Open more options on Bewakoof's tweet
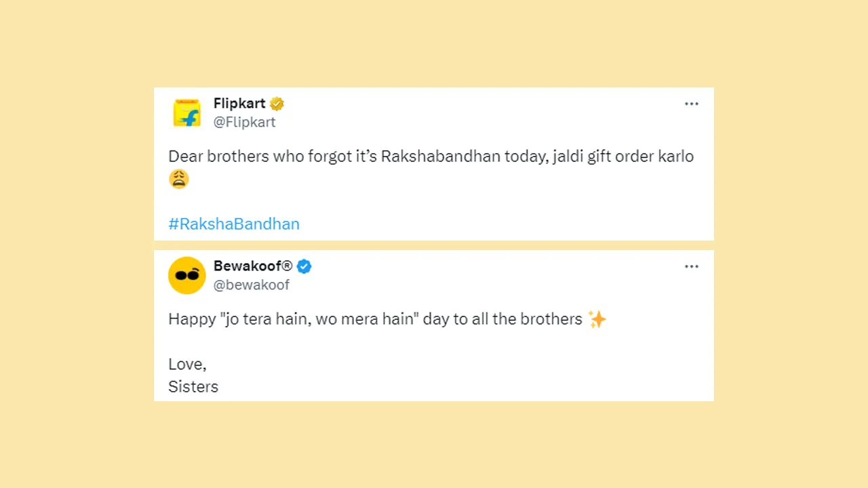868x488 pixels. (x=691, y=266)
